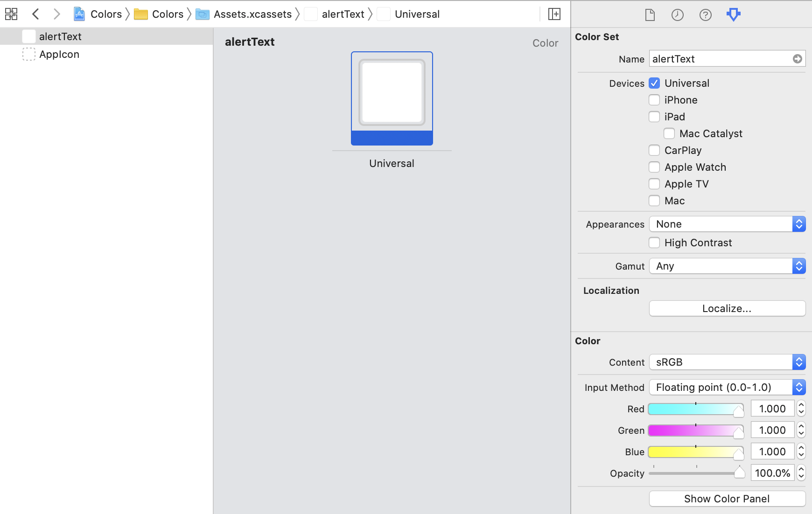Open the Quick Help inspector
This screenshot has height=514, width=812.
click(705, 15)
